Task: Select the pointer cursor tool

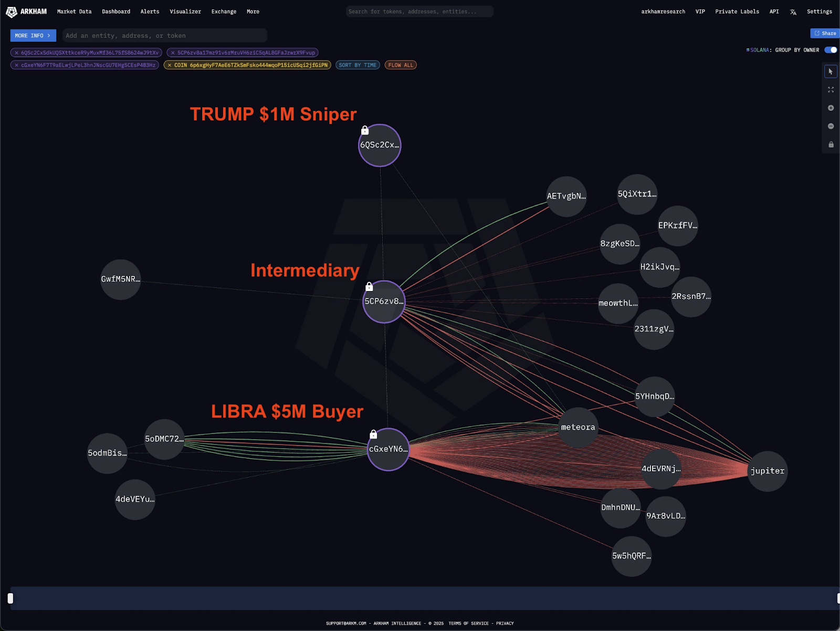Action: click(x=831, y=71)
